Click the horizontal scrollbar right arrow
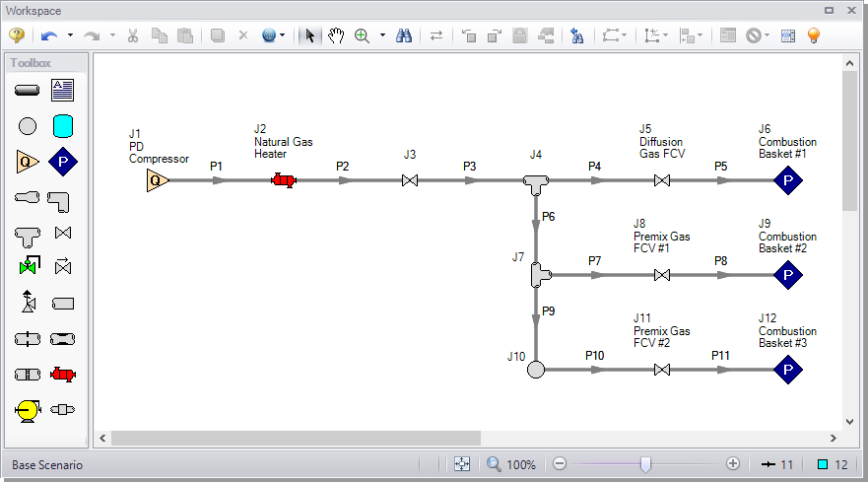The width and height of the screenshot is (868, 482). [834, 439]
